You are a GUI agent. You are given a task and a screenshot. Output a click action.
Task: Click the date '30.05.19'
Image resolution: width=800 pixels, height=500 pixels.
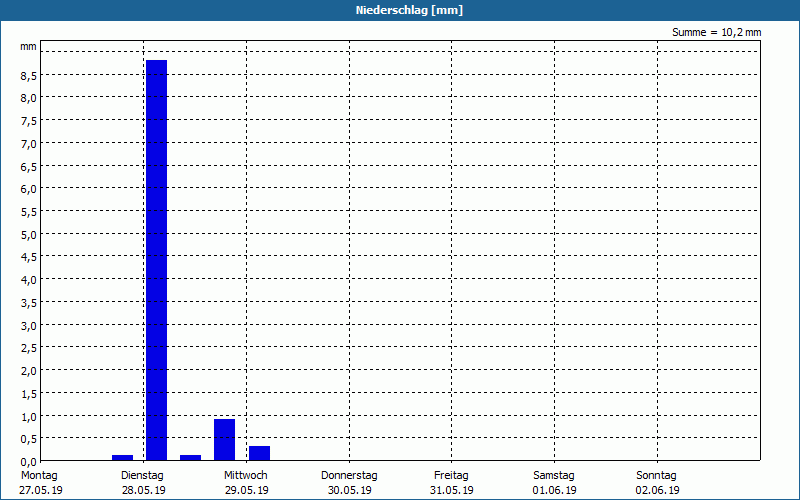point(349,490)
